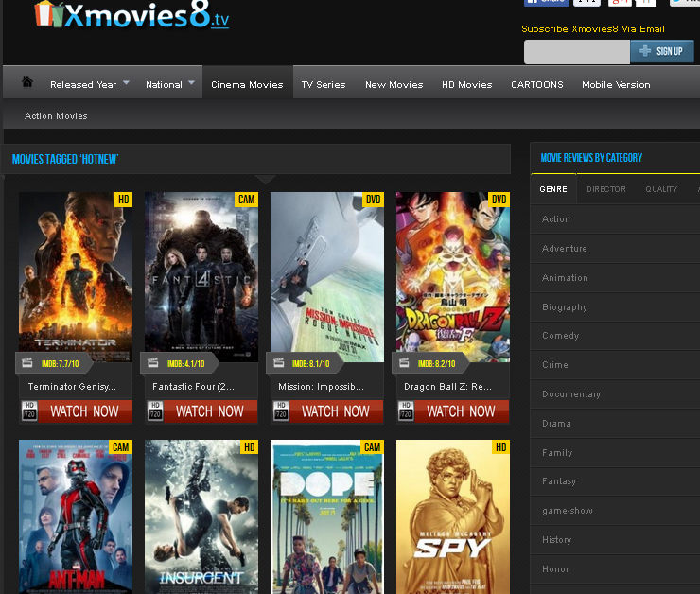The image size is (700, 594).
Task: Click HD 720 icon for Terminator Genisys
Action: tap(29, 411)
